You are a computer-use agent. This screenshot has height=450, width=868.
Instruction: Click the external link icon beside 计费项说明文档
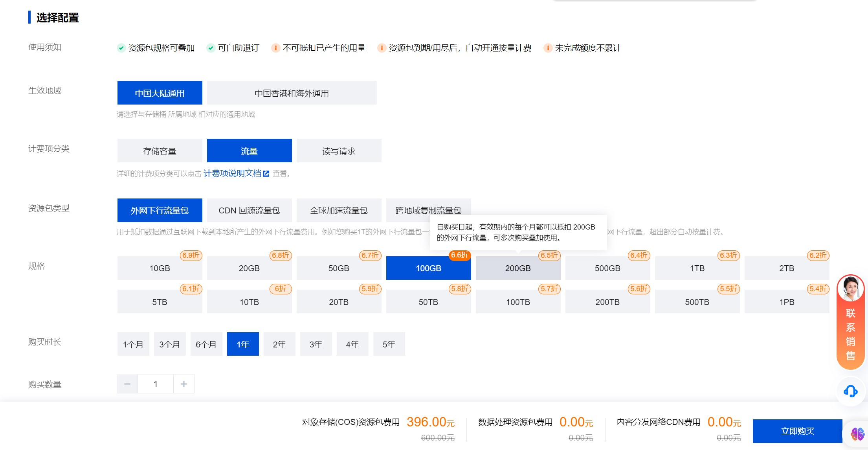pyautogui.click(x=266, y=174)
